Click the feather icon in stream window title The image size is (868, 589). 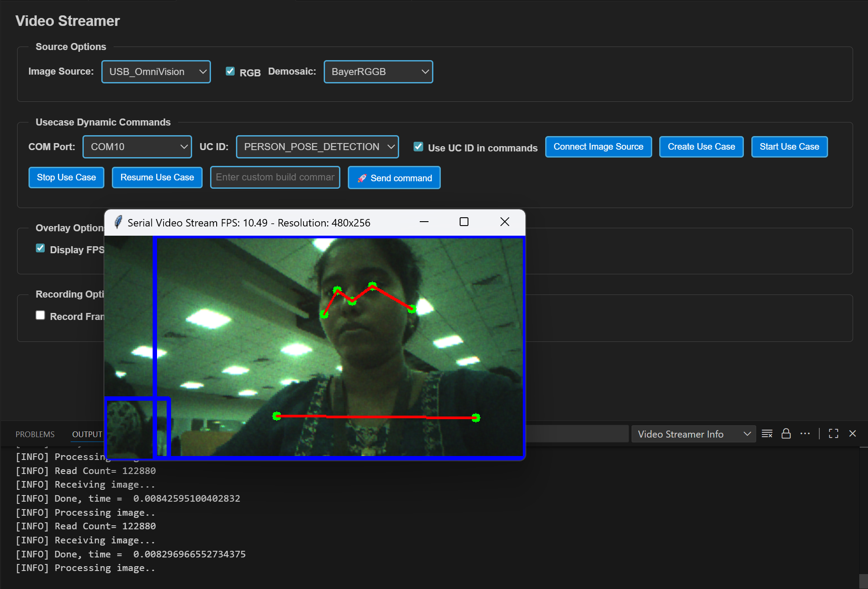pos(118,222)
